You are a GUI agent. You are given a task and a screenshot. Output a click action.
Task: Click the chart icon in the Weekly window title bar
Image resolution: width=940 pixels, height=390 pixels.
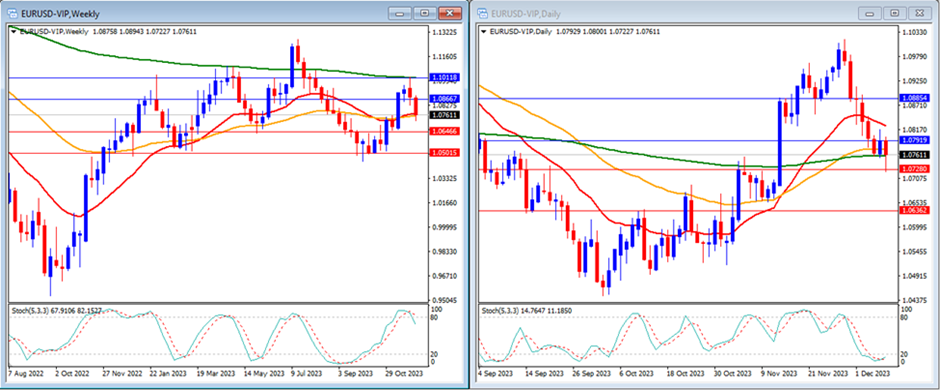point(11,13)
